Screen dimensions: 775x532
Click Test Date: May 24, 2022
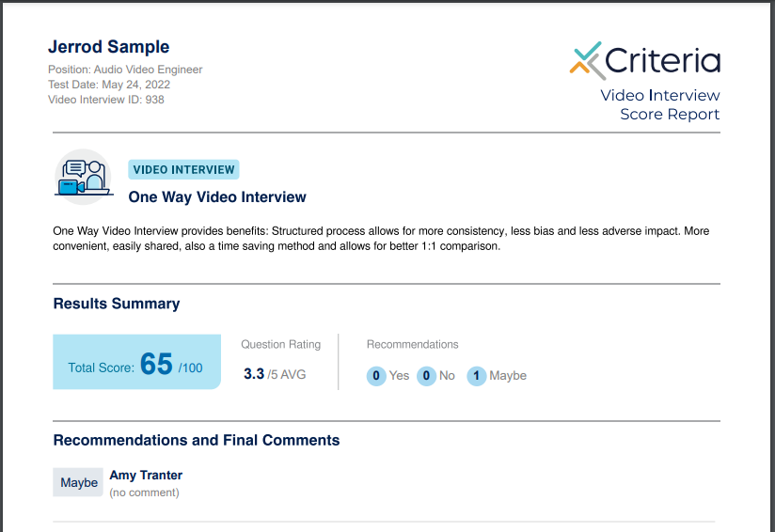point(109,85)
